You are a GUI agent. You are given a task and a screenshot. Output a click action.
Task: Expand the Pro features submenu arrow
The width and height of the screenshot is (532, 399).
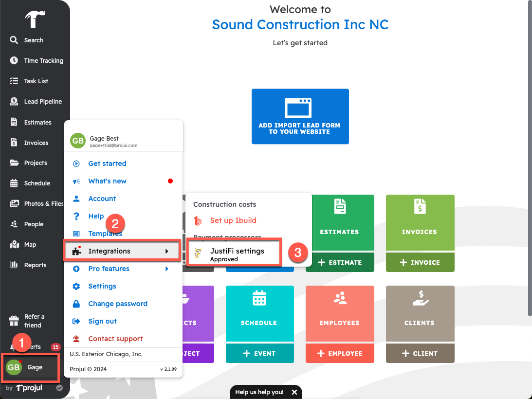pos(167,269)
